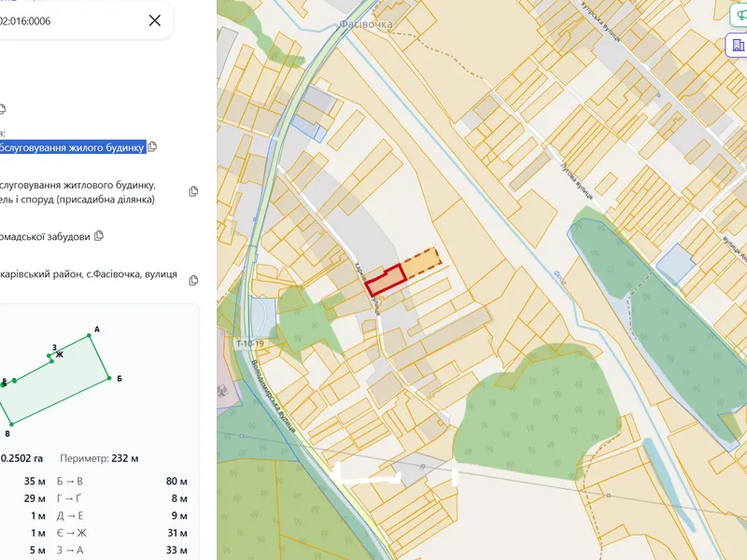The height and width of the screenshot is (560, 747).
Task: Copy the address mentioning с.Фасівочка
Action: click(193, 280)
